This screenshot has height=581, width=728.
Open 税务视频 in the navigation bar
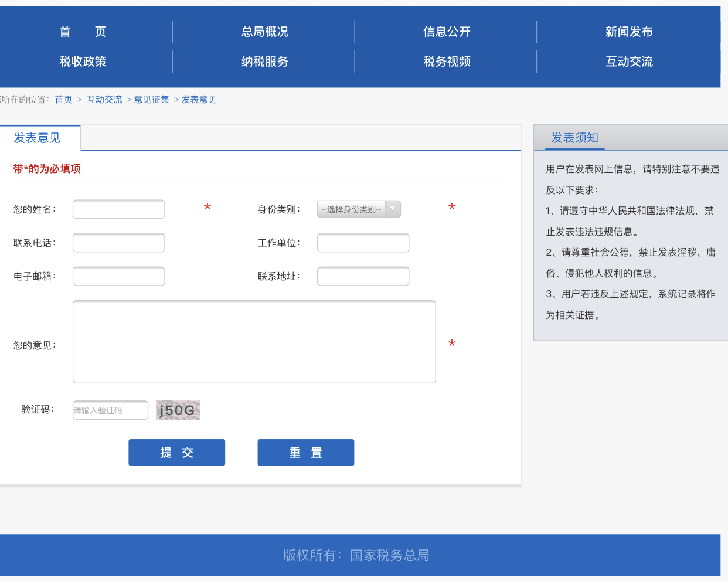click(x=447, y=62)
